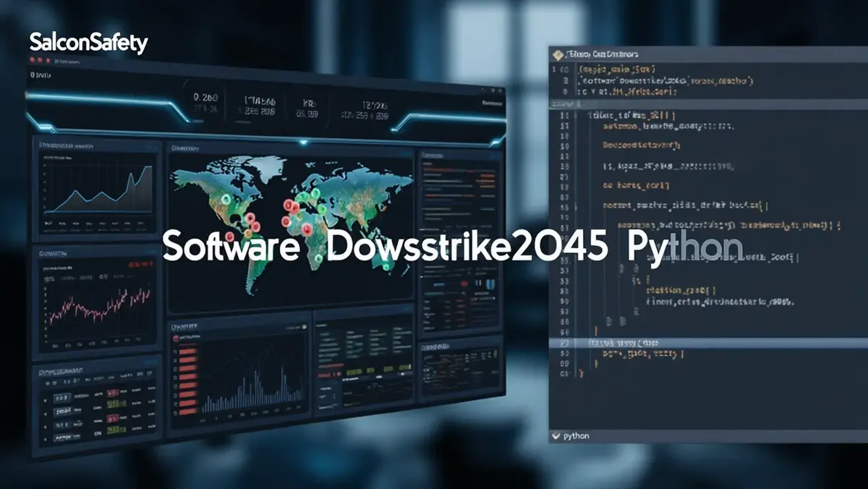The height and width of the screenshot is (489, 868).
Task: Expand the python language selector chevron
Action: tap(557, 435)
